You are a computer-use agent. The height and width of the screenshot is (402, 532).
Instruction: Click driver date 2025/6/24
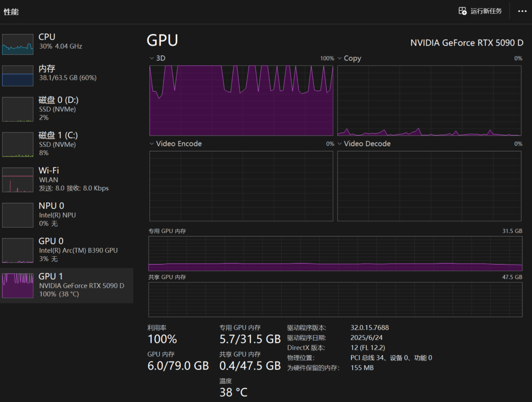[x=366, y=337]
